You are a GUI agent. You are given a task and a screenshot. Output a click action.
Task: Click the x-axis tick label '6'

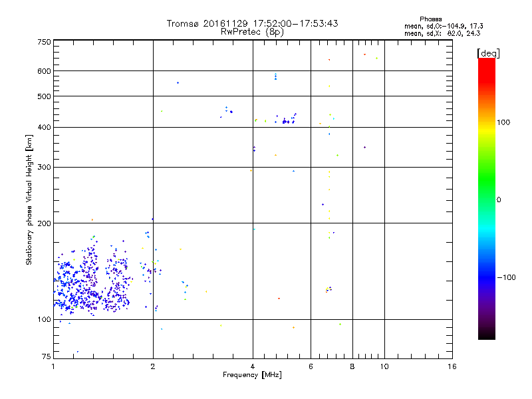click(x=311, y=366)
